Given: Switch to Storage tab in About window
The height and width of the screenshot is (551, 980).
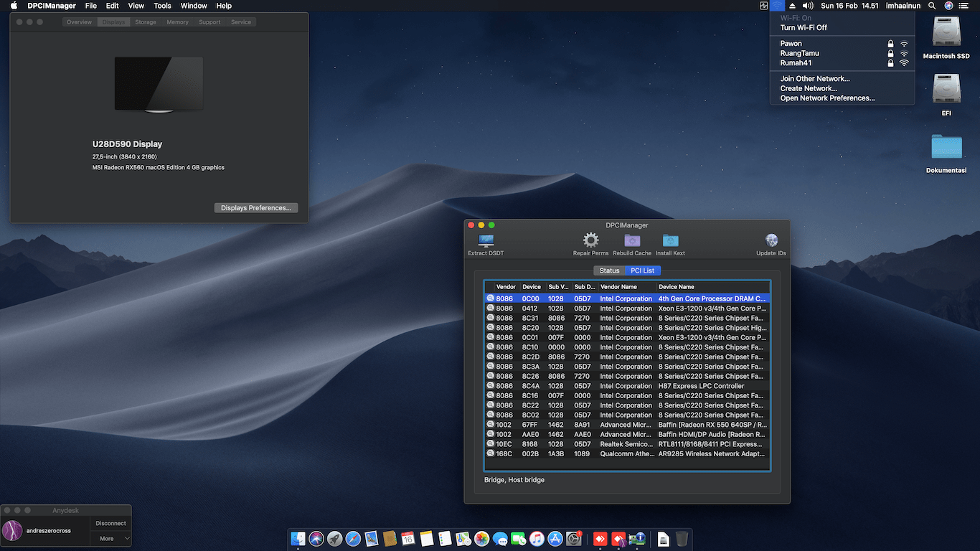Looking at the screenshot, I should (x=146, y=22).
